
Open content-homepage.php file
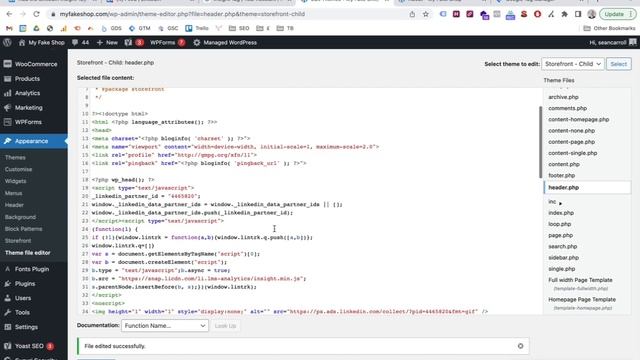(578, 120)
